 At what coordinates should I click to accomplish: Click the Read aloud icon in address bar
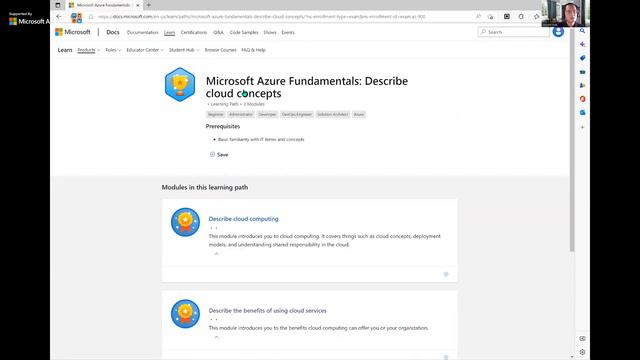point(478,17)
